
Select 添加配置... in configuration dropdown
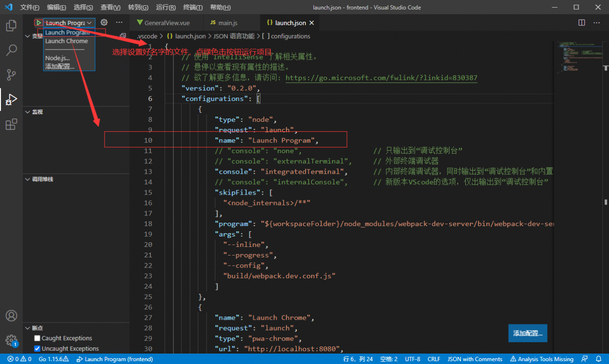[x=60, y=66]
